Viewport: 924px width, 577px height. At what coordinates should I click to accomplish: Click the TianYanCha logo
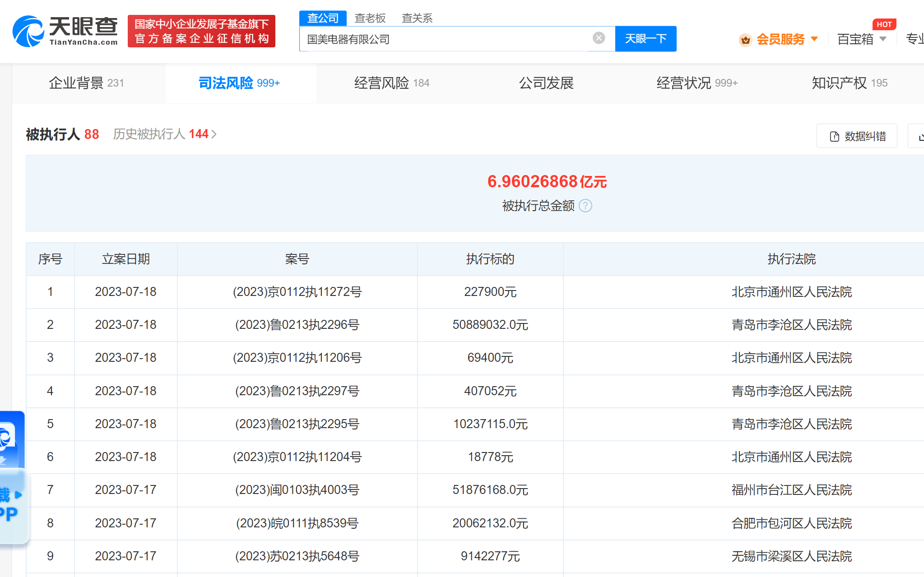click(65, 31)
